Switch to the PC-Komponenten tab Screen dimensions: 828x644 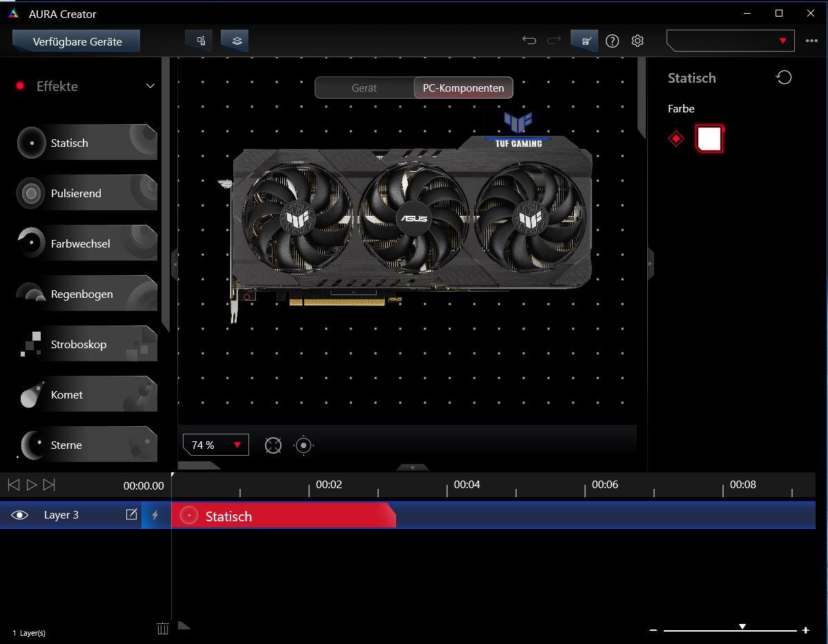463,88
